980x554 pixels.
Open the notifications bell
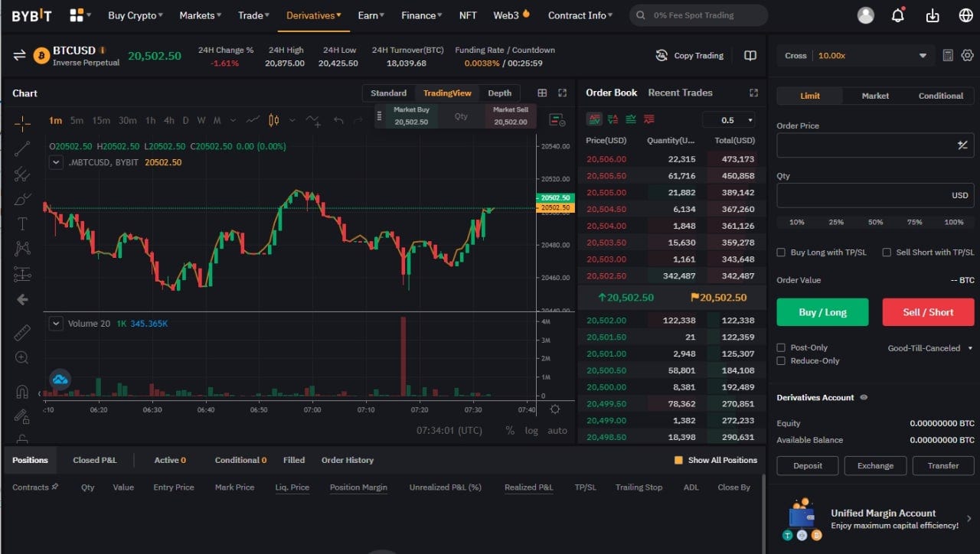click(x=898, y=15)
